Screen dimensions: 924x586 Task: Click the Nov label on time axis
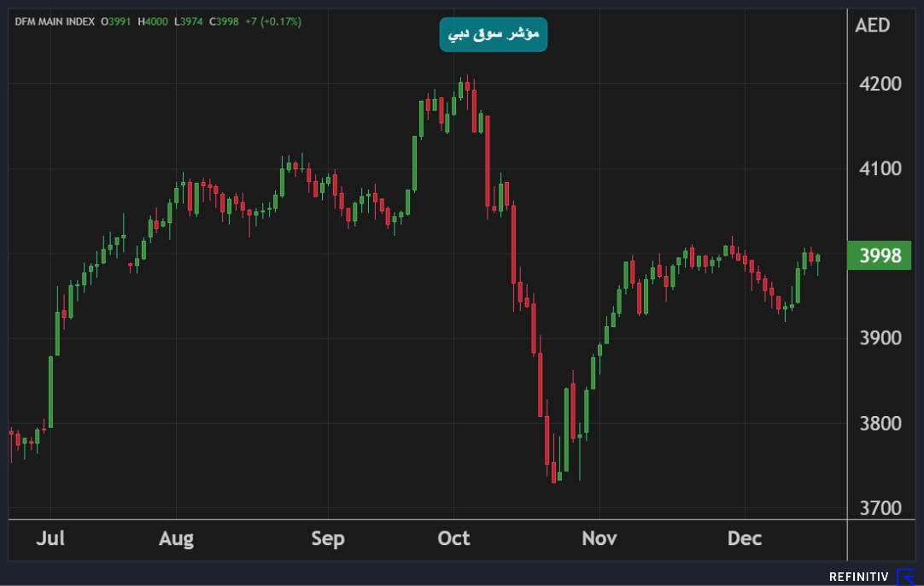(599, 539)
